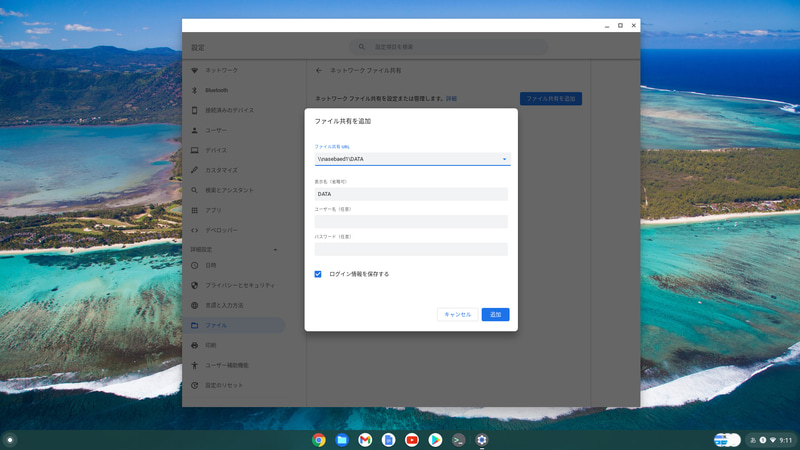Select Bluetooth in the sidebar

[216, 90]
